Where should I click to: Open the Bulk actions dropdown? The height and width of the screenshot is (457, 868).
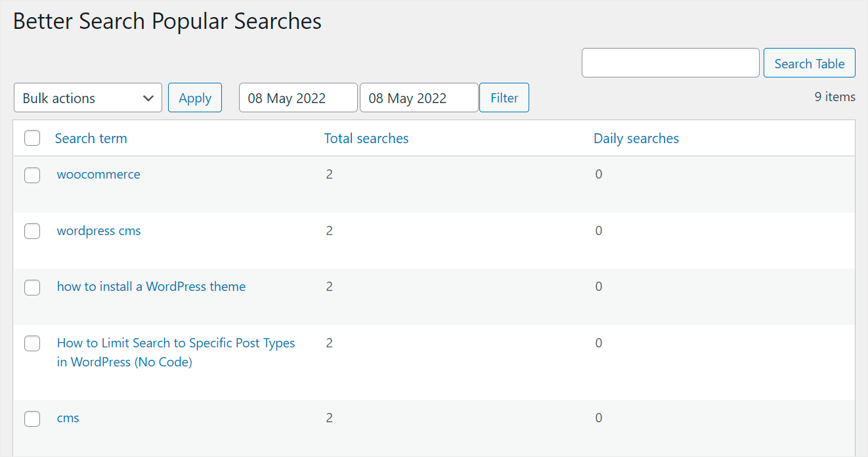[x=88, y=98]
